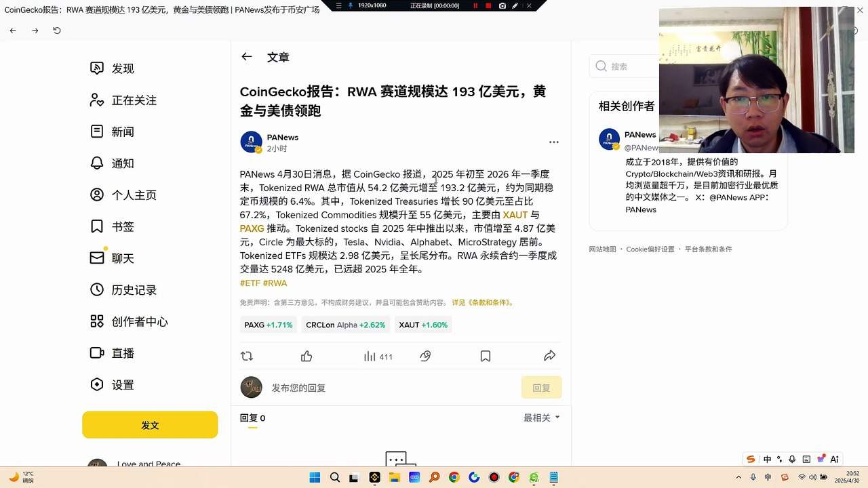Open Windows taskbar search
The width and height of the screenshot is (868, 488).
334,478
